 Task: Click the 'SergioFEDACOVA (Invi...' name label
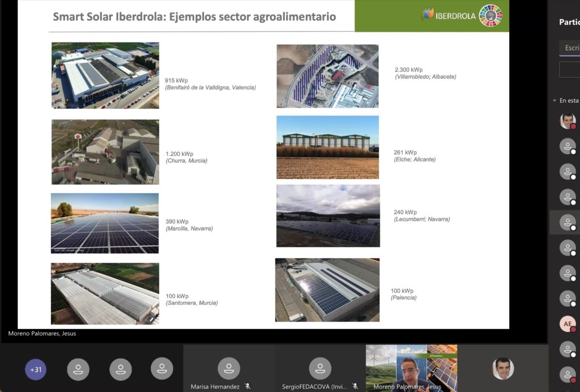click(x=314, y=386)
